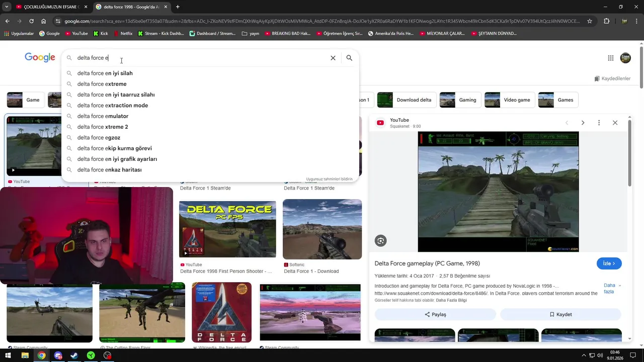644x362 pixels.
Task: Click into the Google search input field
Action: pyautogui.click(x=201, y=58)
